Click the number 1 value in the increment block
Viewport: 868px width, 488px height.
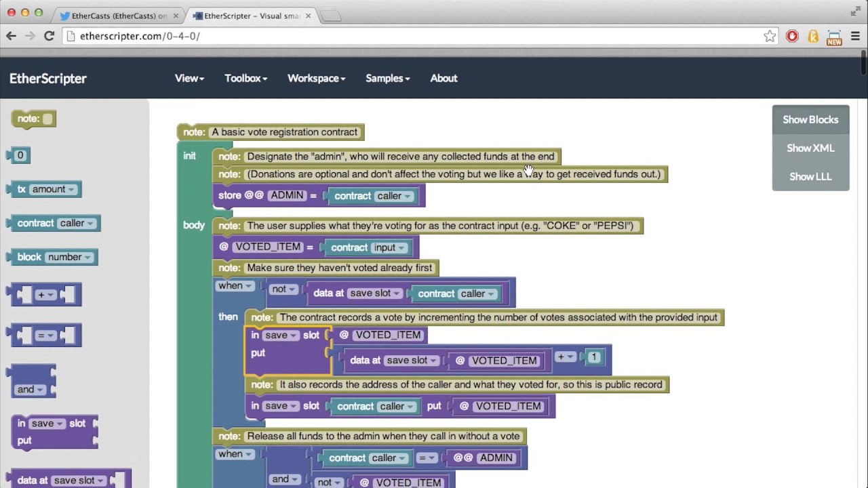point(593,357)
